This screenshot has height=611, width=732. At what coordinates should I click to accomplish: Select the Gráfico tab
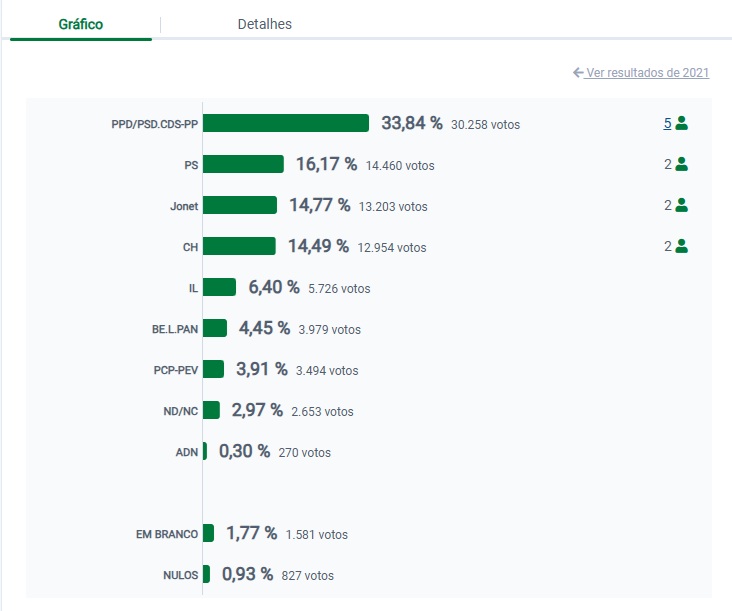(x=80, y=24)
